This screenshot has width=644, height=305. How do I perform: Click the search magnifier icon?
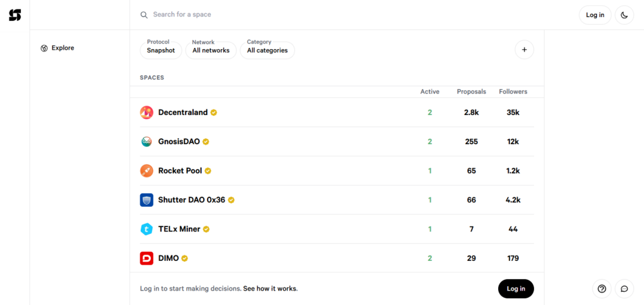pos(144,15)
